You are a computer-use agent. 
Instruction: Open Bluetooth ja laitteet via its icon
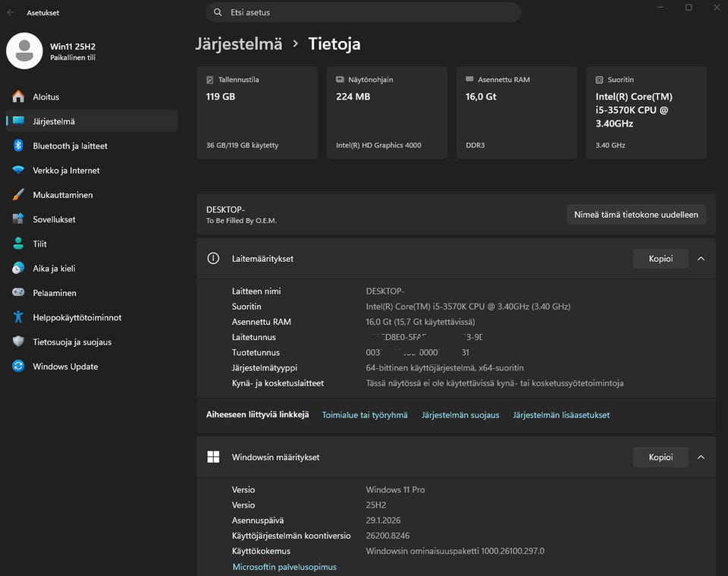pos(19,146)
